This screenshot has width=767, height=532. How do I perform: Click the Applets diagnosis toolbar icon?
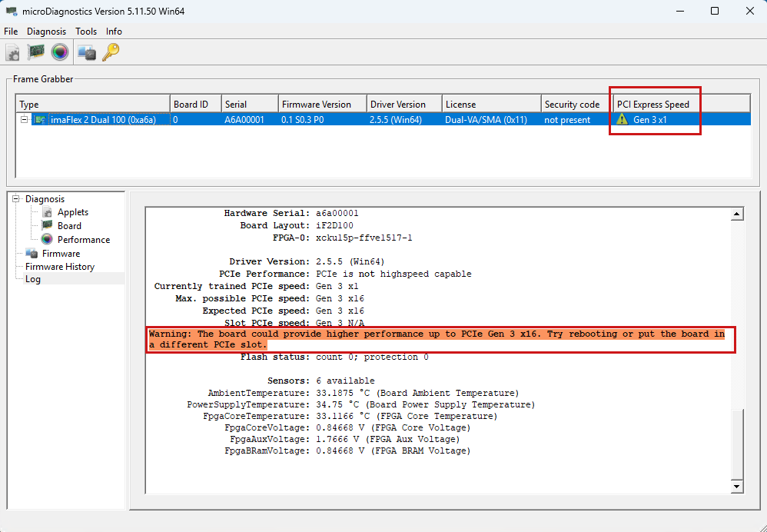point(13,52)
